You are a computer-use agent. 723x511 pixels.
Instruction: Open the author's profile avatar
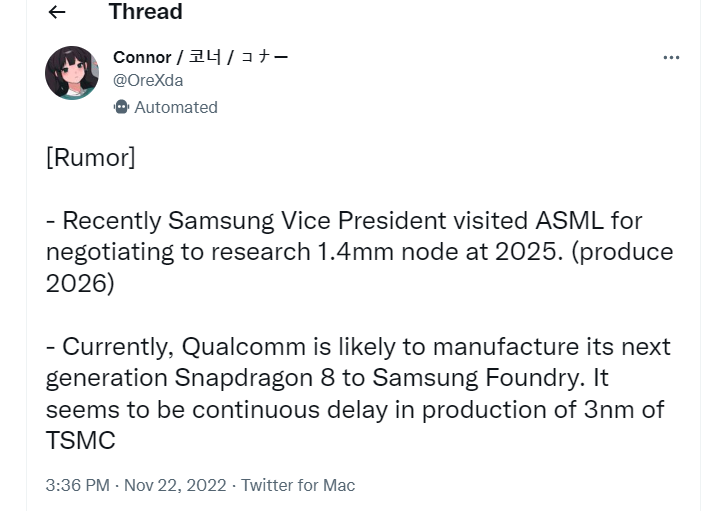click(72, 73)
